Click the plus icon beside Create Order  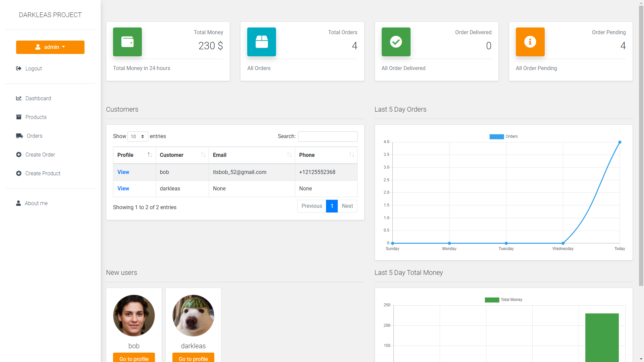19,155
